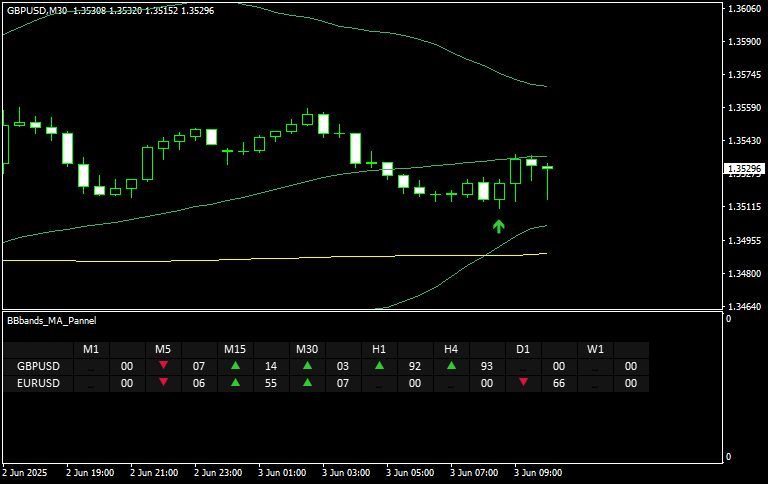Click GBPUSD M15 green up arrow

click(x=235, y=366)
